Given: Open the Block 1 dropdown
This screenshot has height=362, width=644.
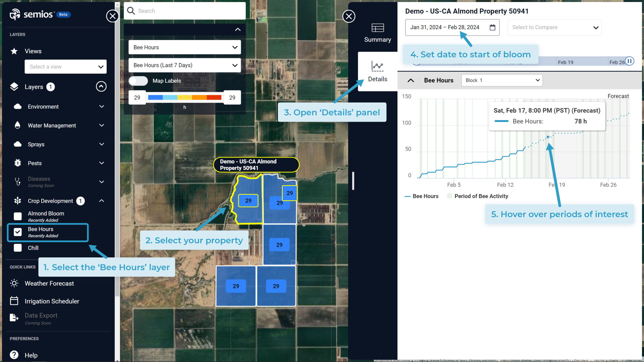Looking at the screenshot, I should (x=502, y=80).
